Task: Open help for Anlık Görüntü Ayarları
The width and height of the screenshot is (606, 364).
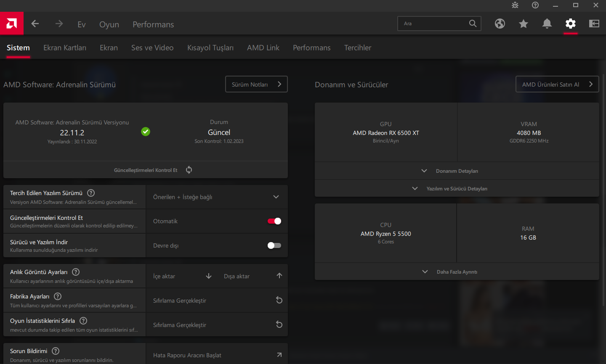Action: [76, 272]
